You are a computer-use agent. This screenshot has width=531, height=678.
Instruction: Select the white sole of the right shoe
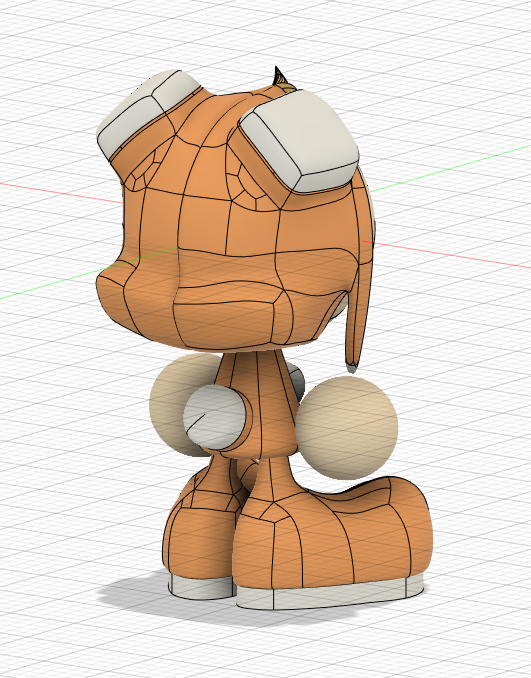click(x=329, y=595)
